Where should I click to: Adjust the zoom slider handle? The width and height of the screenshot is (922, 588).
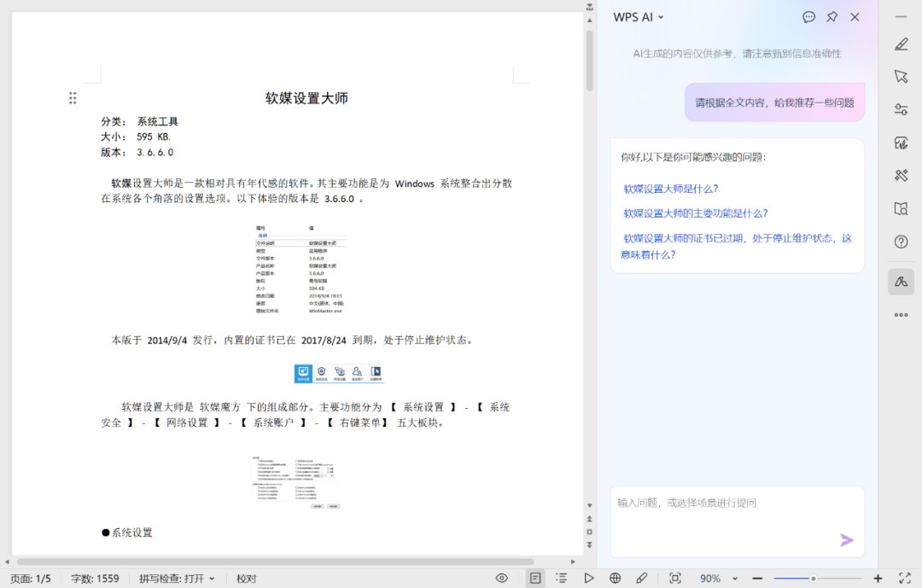814,579
